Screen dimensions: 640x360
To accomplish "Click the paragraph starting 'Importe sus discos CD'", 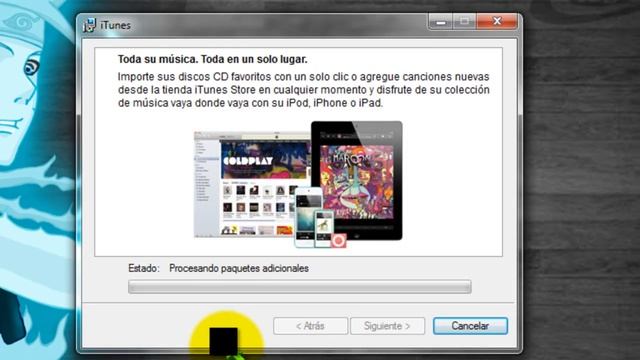I will [304, 90].
